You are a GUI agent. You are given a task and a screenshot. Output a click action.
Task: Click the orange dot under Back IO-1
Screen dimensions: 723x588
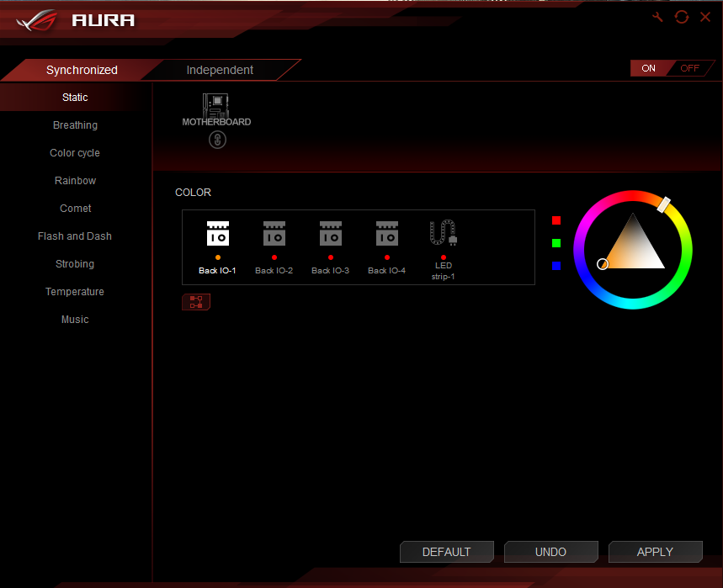click(x=218, y=257)
